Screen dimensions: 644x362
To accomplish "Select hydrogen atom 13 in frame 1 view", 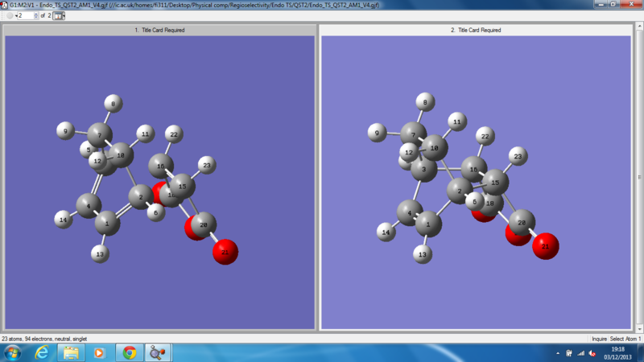I will click(x=100, y=254).
